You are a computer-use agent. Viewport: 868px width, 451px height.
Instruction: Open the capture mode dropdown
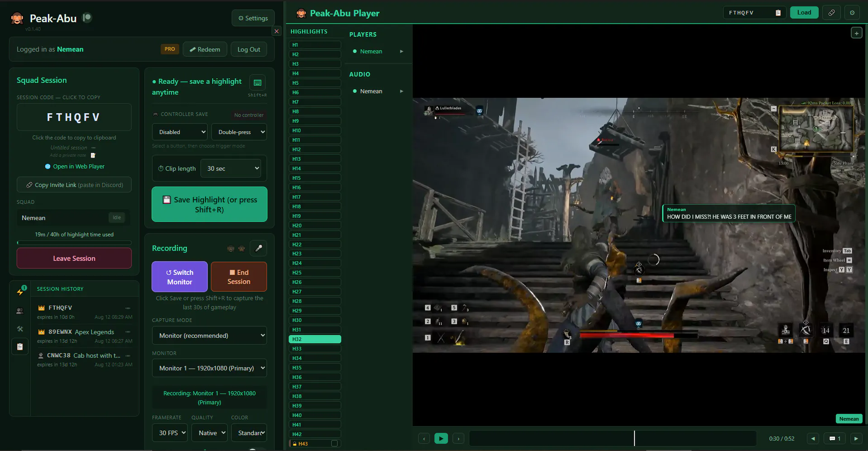point(210,336)
